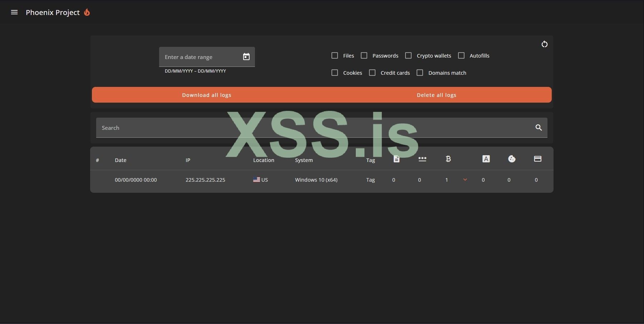
Task: Enable the Files filter checkbox
Action: coord(335,55)
